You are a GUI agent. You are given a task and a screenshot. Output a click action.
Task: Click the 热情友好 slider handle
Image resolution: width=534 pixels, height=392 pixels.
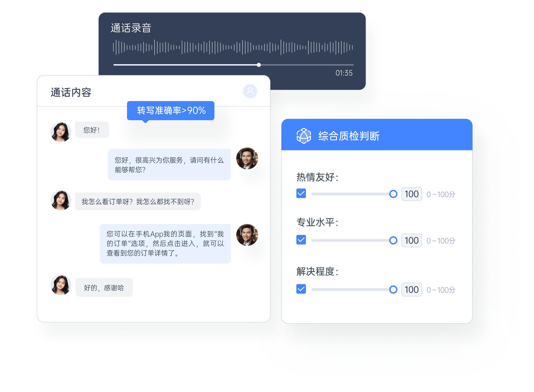click(393, 194)
